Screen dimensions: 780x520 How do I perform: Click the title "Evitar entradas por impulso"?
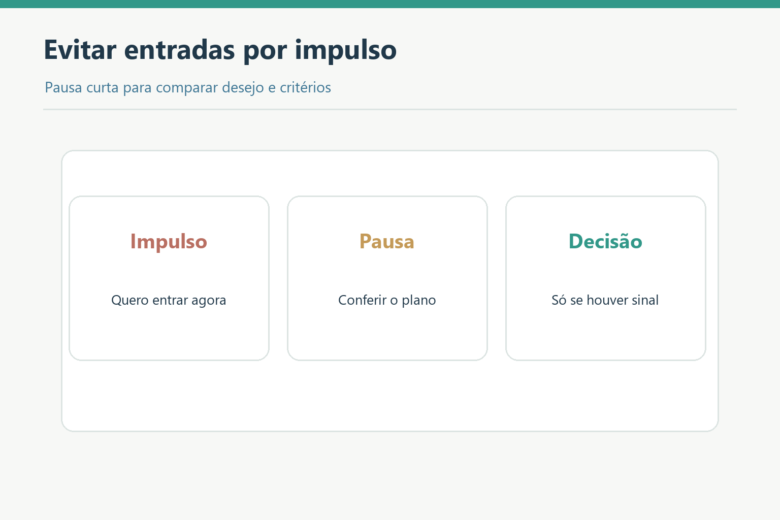(220, 50)
